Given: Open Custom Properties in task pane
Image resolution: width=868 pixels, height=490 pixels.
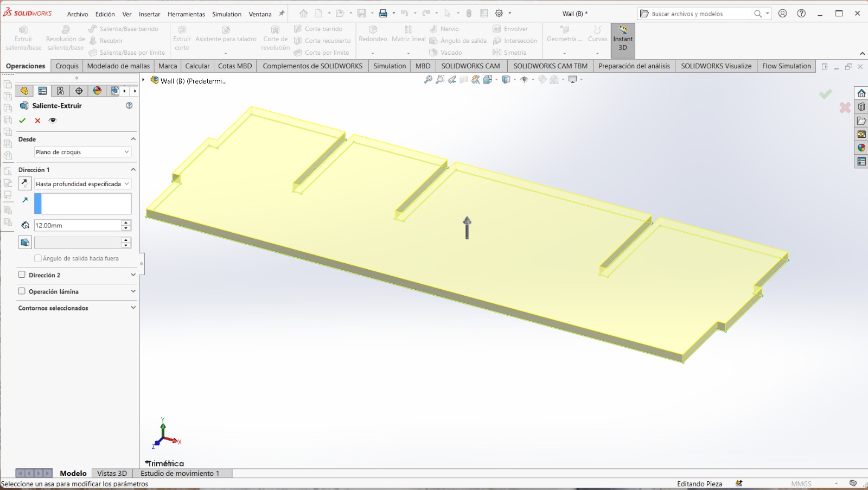Looking at the screenshot, I should click(861, 161).
